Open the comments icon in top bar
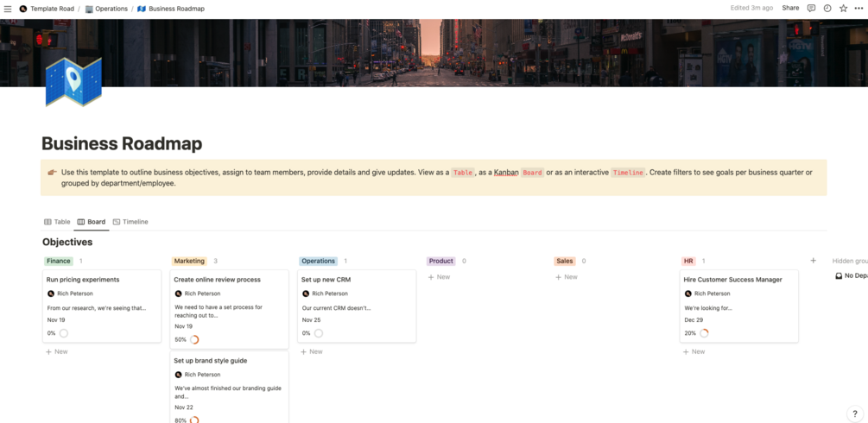Image resolution: width=868 pixels, height=423 pixels. (x=812, y=9)
